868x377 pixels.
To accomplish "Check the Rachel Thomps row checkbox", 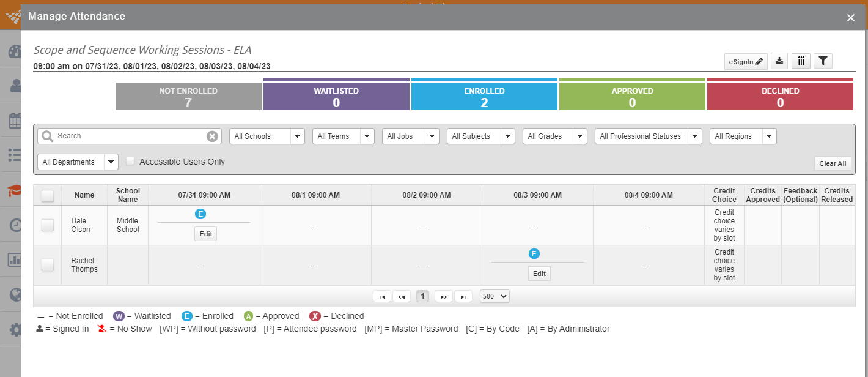I will click(48, 265).
